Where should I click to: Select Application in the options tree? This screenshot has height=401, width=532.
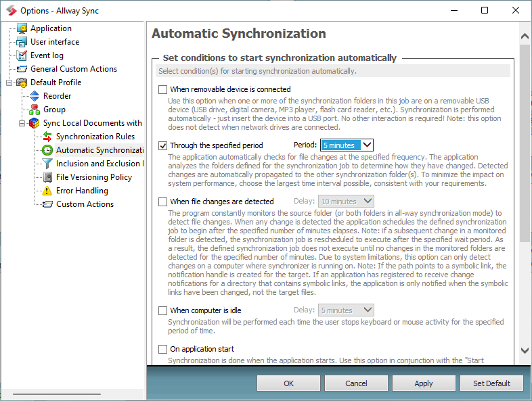pyautogui.click(x=51, y=28)
